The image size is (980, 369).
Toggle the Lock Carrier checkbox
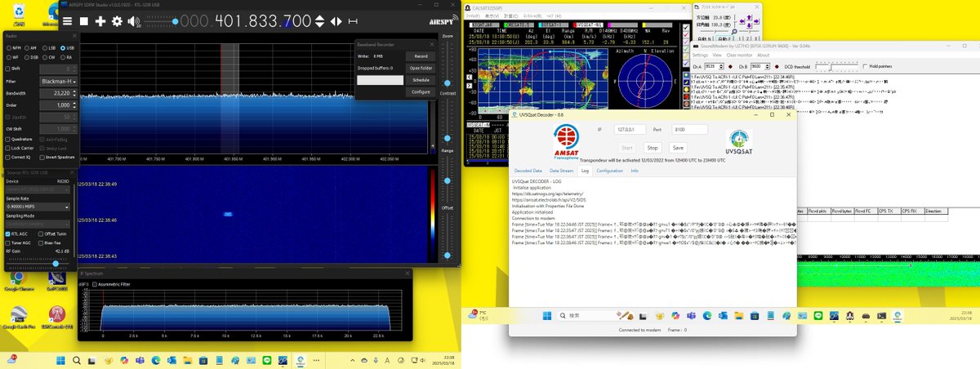(7, 148)
